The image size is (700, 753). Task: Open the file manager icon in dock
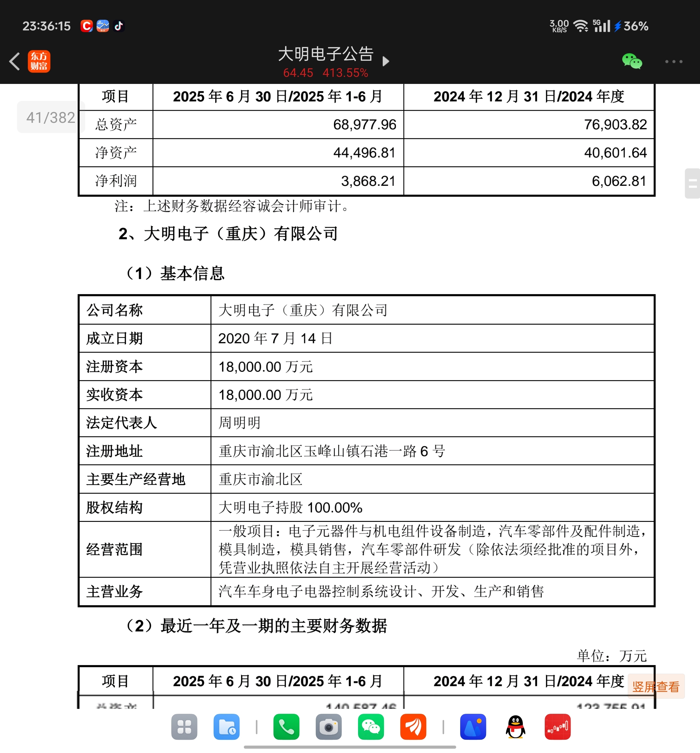pos(227,726)
